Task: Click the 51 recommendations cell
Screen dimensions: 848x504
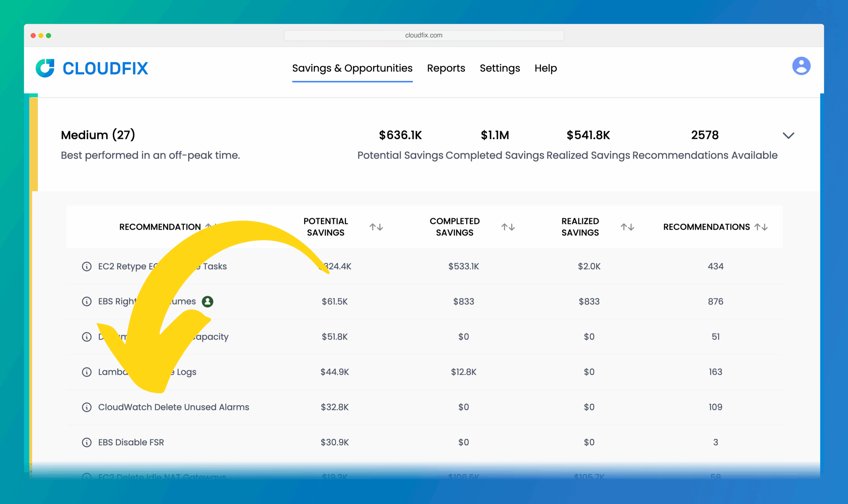Action: point(715,337)
